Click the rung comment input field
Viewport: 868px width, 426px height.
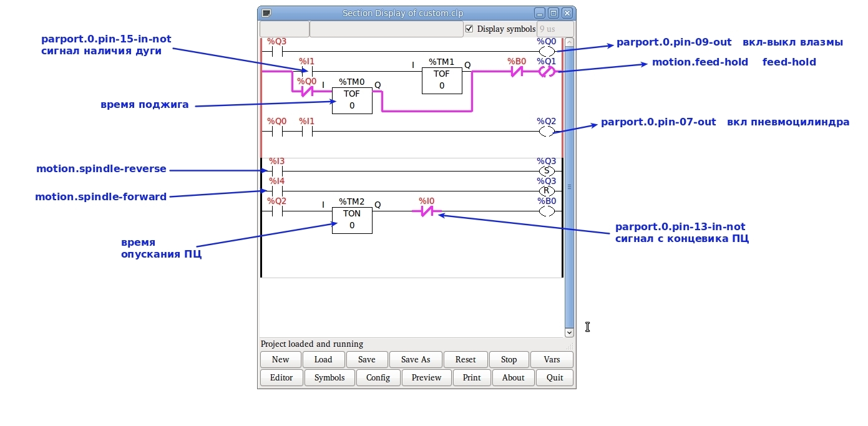click(387, 29)
